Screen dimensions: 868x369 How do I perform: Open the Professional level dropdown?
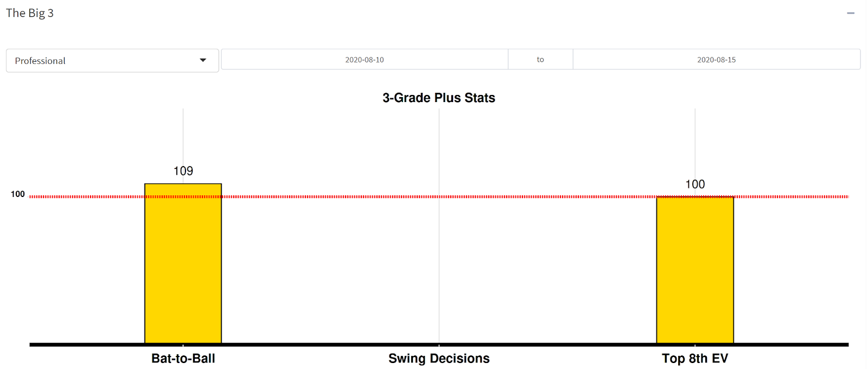[112, 61]
